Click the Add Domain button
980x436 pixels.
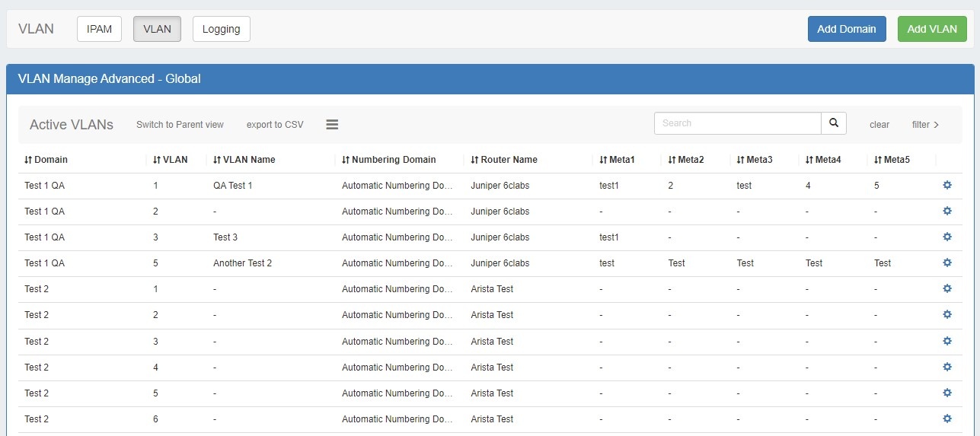[x=846, y=29]
